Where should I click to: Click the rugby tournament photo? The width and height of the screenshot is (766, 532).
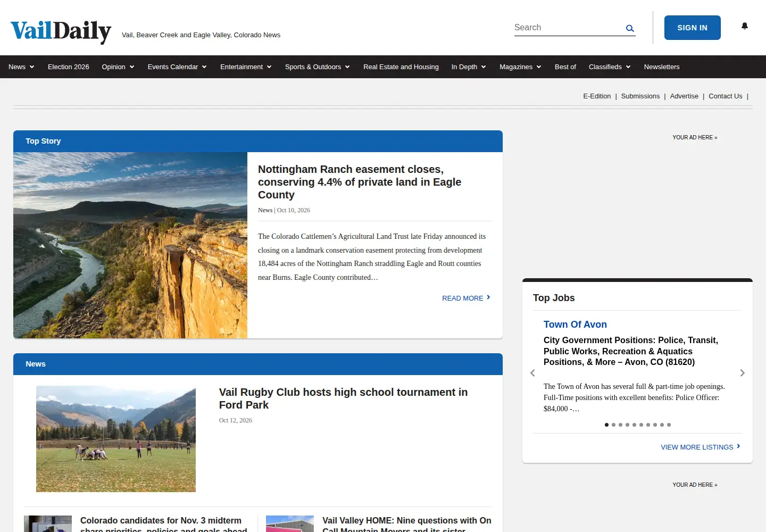point(116,439)
